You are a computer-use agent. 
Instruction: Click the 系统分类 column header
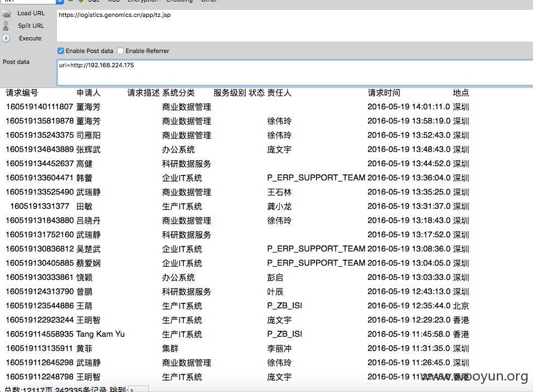point(178,93)
